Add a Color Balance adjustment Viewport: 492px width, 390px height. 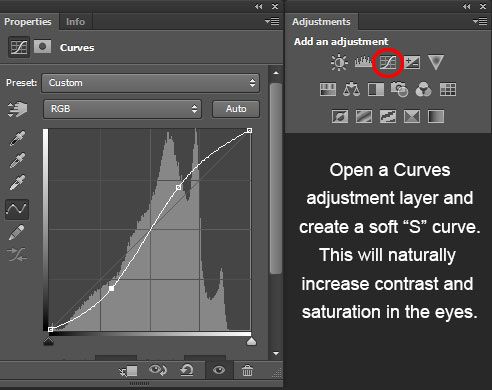pyautogui.click(x=351, y=89)
